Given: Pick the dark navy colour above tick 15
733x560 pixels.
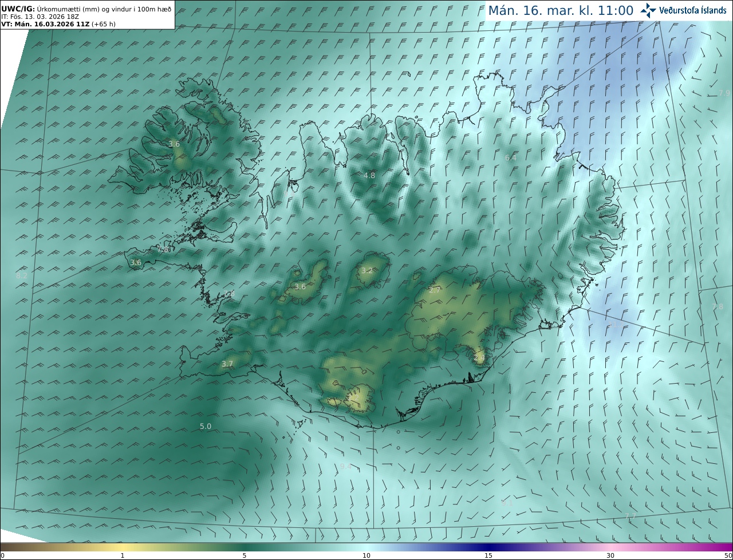Looking at the screenshot, I should click(x=488, y=546).
